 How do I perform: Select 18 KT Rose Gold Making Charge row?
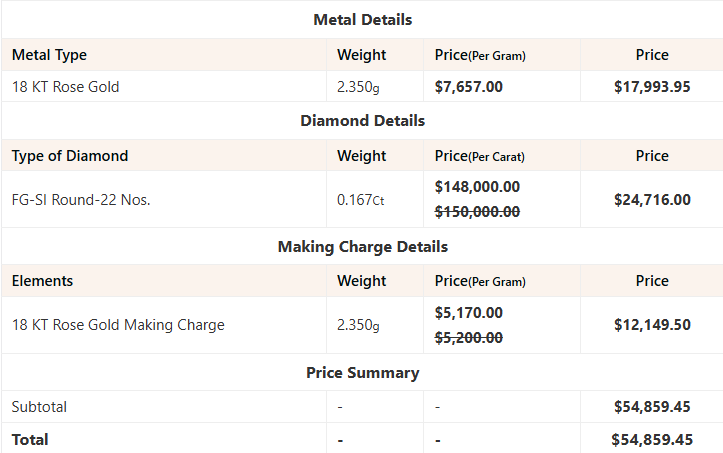pyautogui.click(x=118, y=325)
